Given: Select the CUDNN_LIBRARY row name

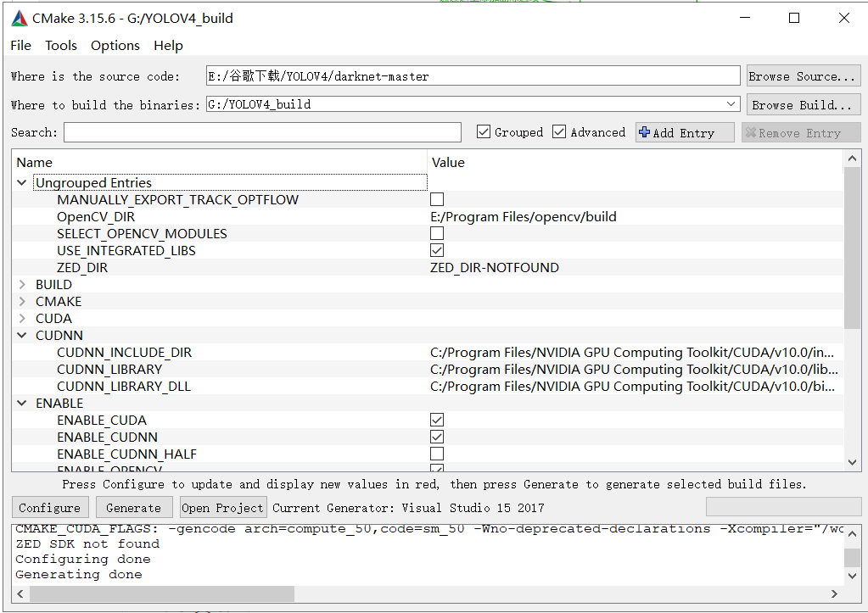Looking at the screenshot, I should (x=109, y=370).
